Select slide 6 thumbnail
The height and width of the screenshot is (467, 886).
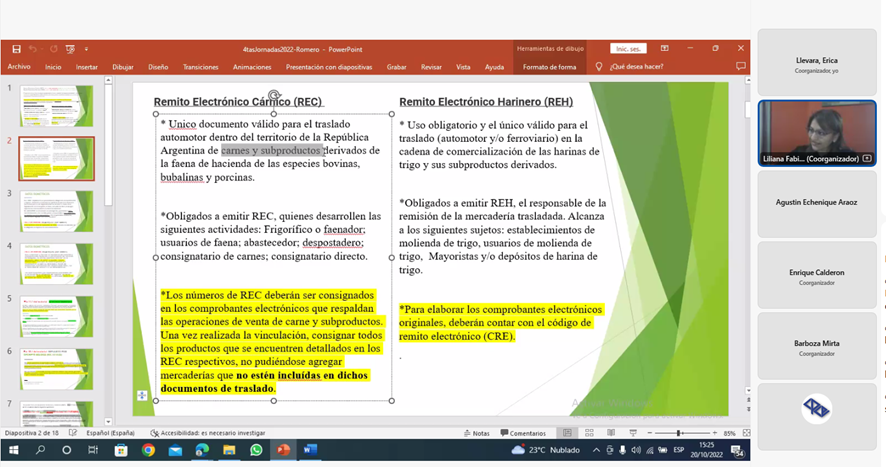(57, 369)
